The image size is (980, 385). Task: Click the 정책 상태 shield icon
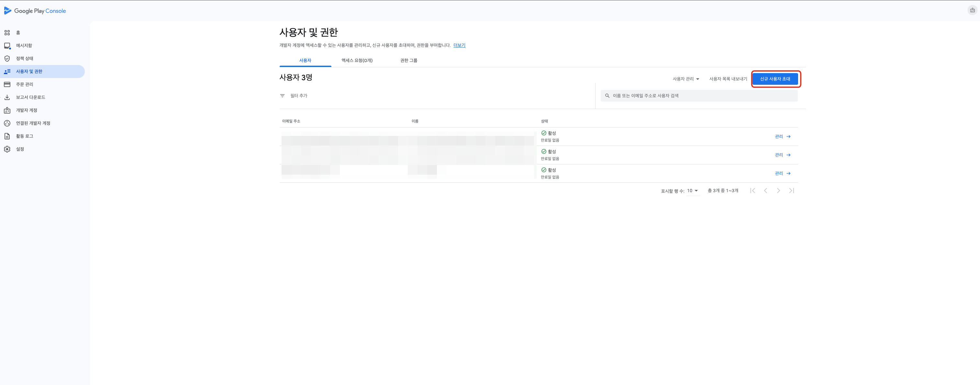7,59
